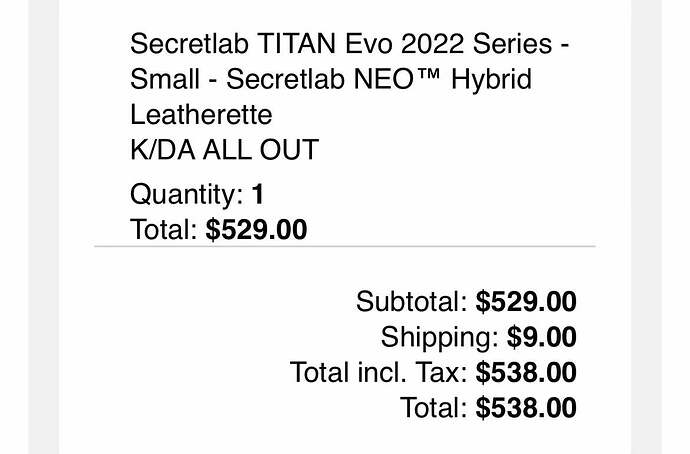This screenshot has width=690, height=454.
Task: Click the final Total label at the bottom
Action: [x=434, y=407]
